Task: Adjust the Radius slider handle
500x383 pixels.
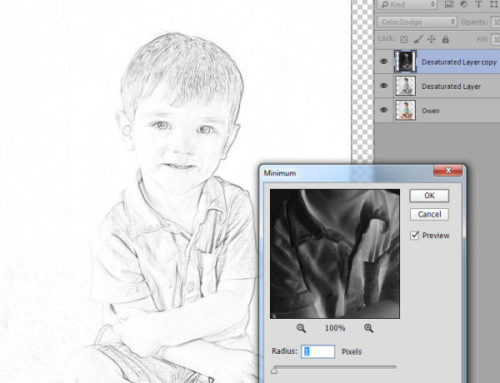Action: pos(274,370)
